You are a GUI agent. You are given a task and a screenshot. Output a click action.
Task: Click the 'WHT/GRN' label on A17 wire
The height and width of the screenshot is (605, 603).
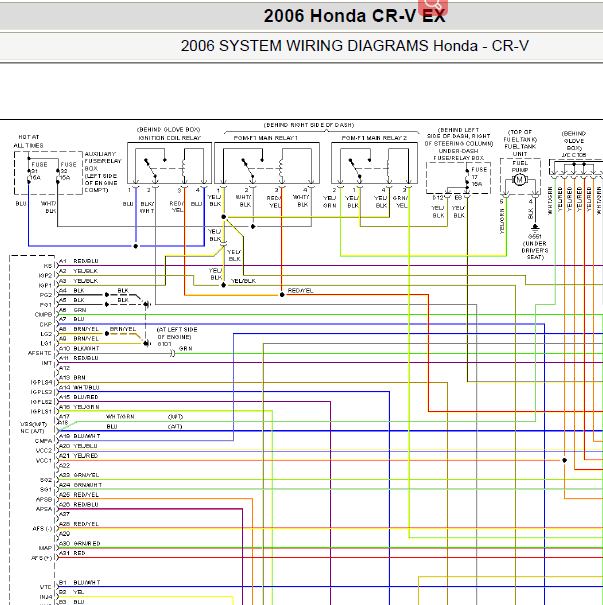(120, 417)
